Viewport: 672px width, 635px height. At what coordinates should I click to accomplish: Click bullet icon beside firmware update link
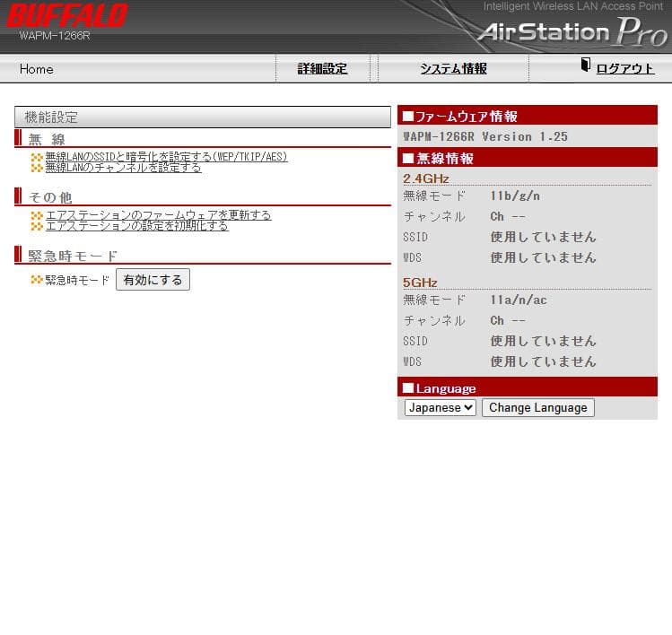[37, 215]
